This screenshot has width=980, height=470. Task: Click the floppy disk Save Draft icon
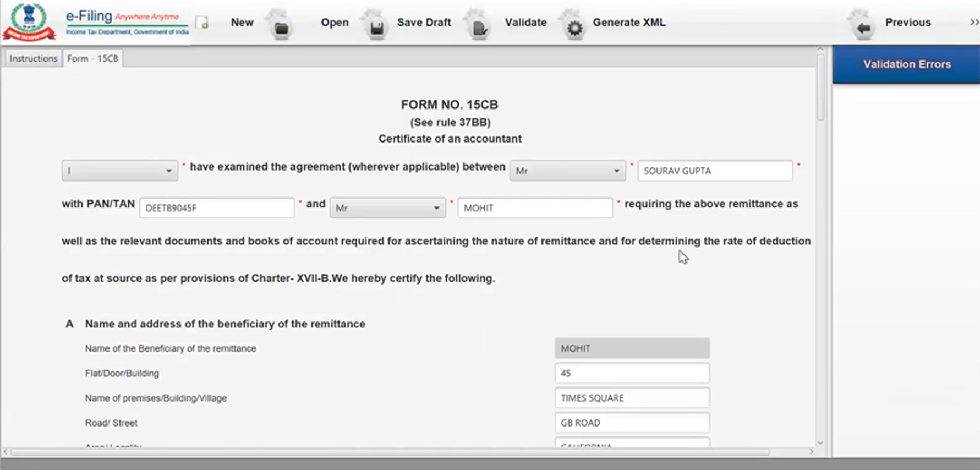point(376,28)
